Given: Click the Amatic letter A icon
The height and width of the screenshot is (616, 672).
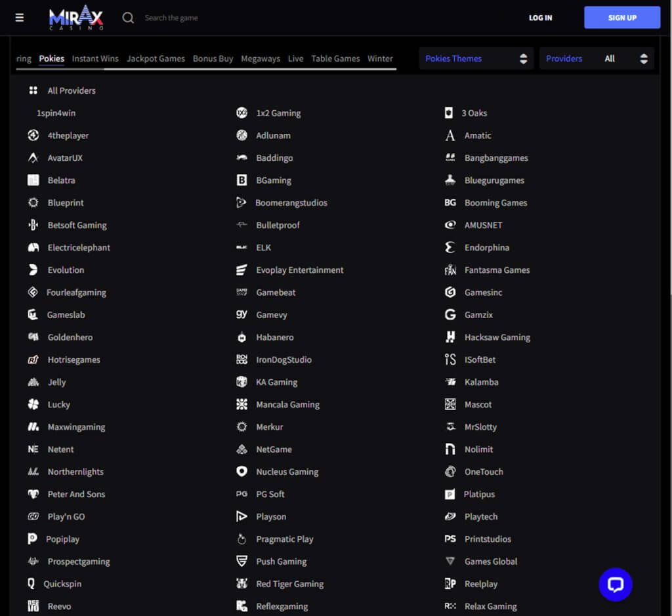Looking at the screenshot, I should click(450, 135).
